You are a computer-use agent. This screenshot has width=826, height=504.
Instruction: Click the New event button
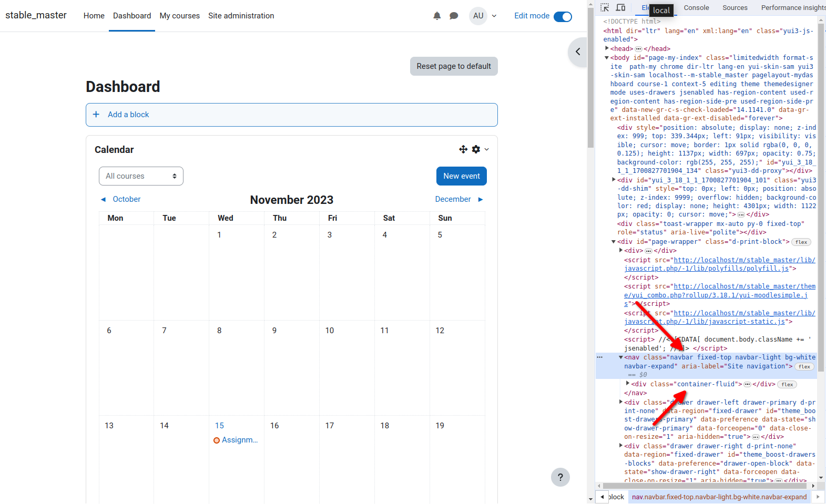[462, 176]
